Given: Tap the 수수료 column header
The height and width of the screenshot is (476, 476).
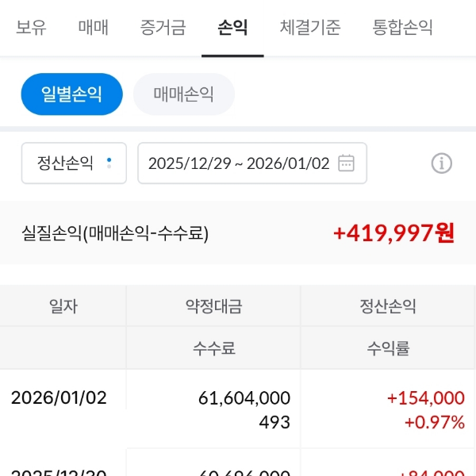Looking at the screenshot, I should pos(213,348).
